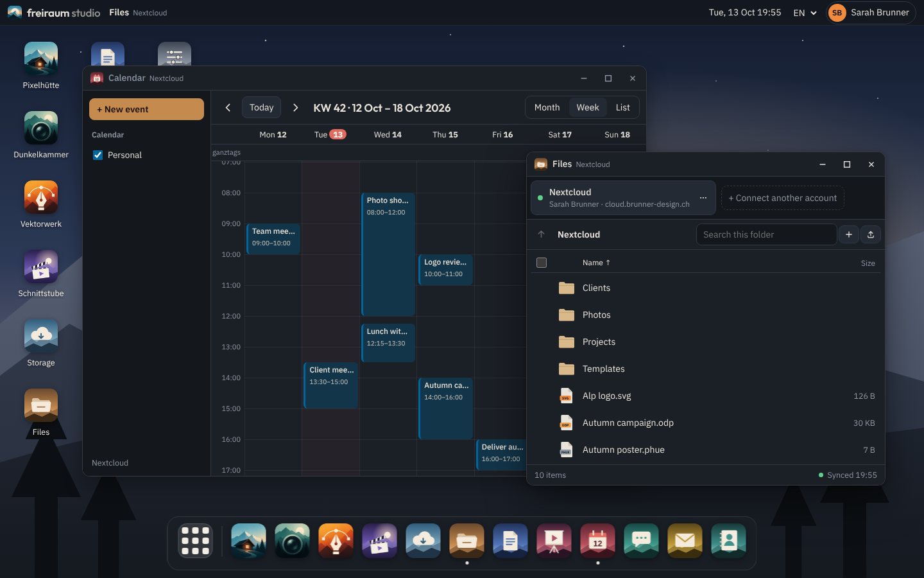Open the Client meeting event on Tuesday
The image size is (924, 578).
(330, 385)
